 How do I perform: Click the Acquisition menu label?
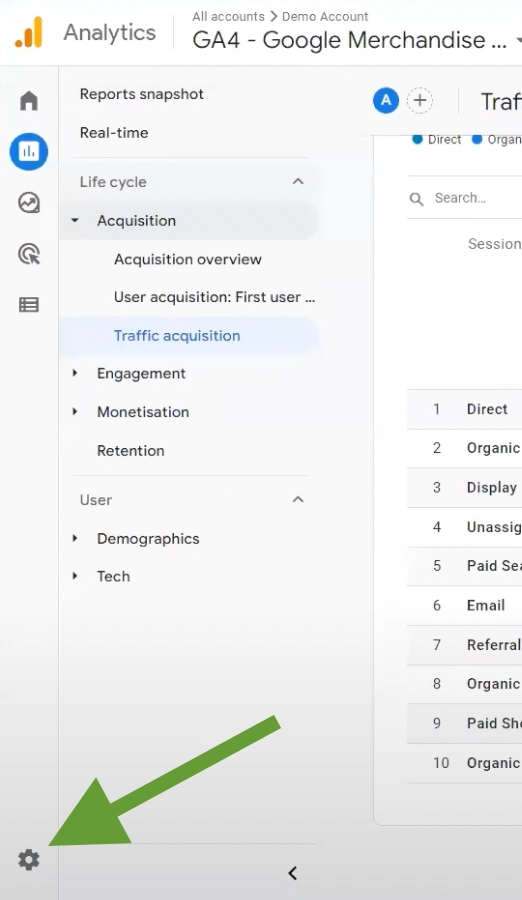136,221
